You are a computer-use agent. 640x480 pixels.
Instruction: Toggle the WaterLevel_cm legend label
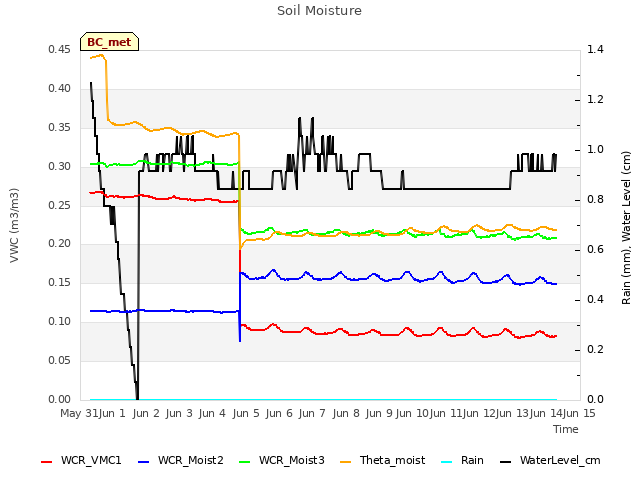560,460
